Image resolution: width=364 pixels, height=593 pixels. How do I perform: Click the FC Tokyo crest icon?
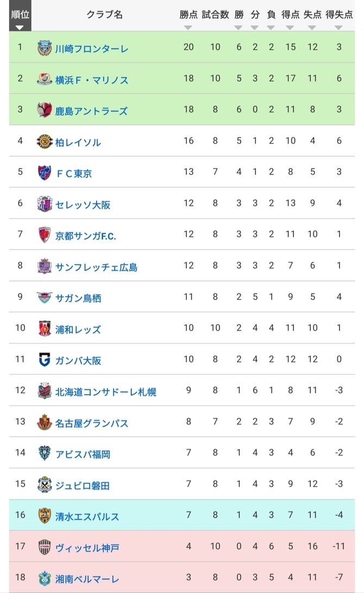coord(45,173)
